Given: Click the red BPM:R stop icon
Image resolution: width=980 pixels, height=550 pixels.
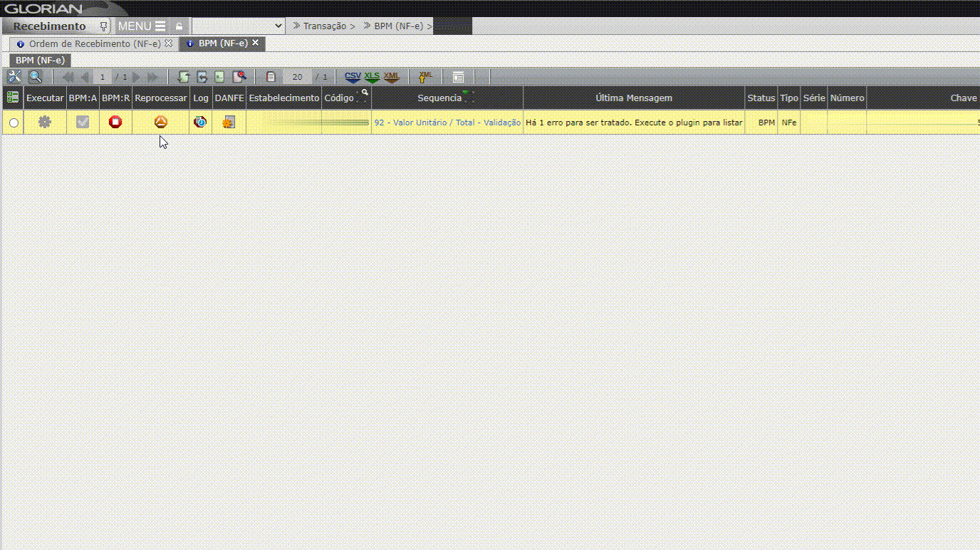Looking at the screenshot, I should point(115,123).
